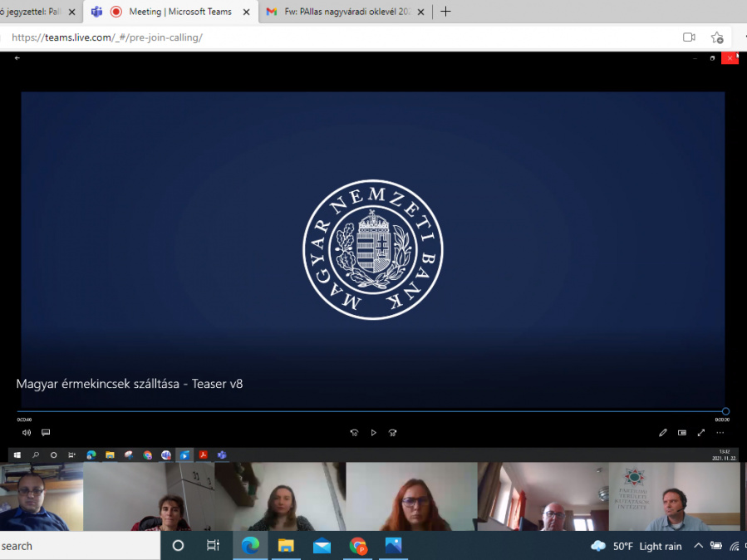The width and height of the screenshot is (747, 560).
Task: Open the three-dot more options in player
Action: click(x=720, y=432)
